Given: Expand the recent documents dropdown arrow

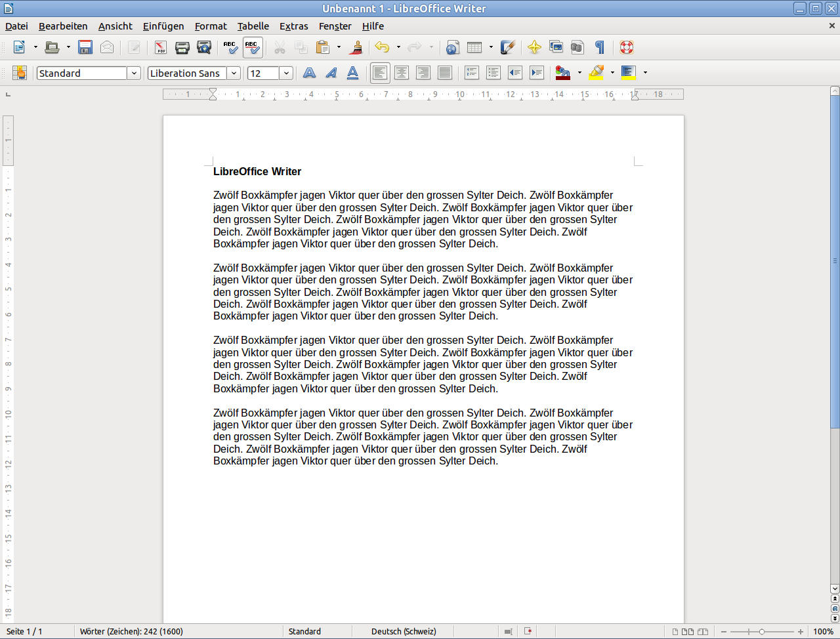Looking at the screenshot, I should point(68,47).
